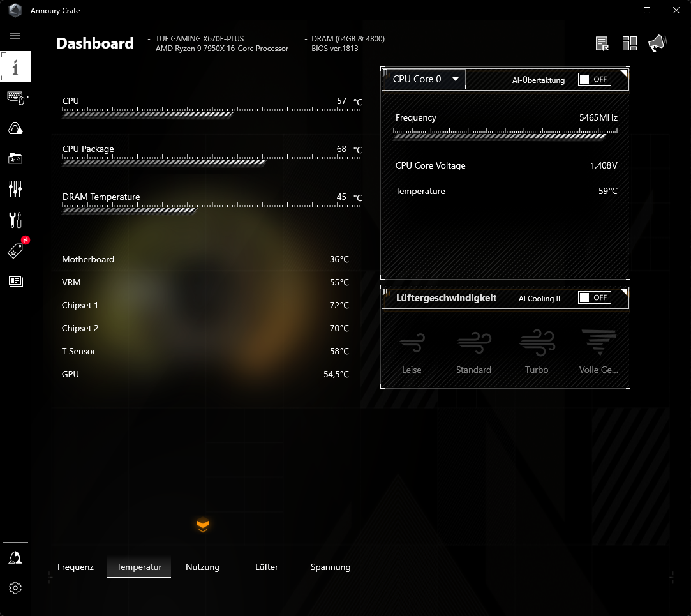Click the AMD Ryzen 9 7950X processor text
This screenshot has width=691, height=616.
click(x=221, y=49)
